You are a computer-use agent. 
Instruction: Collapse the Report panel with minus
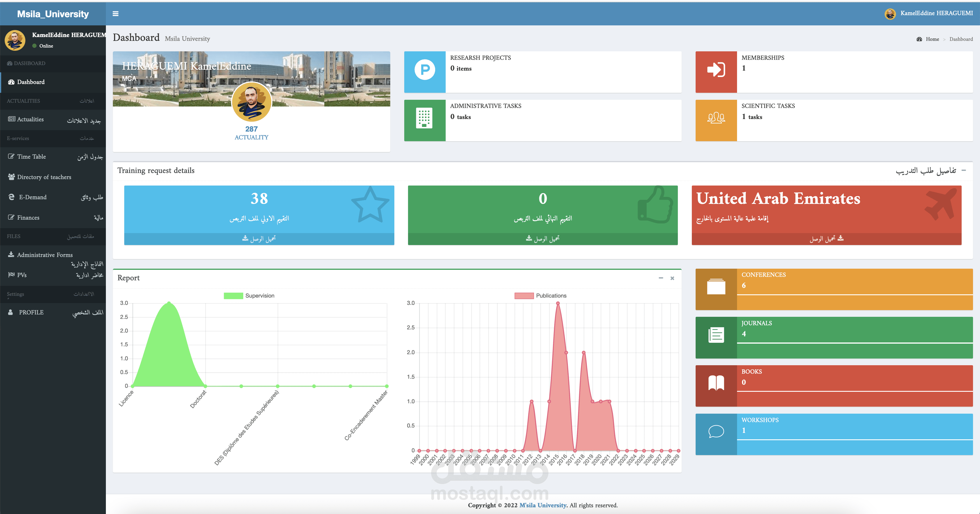coord(661,278)
